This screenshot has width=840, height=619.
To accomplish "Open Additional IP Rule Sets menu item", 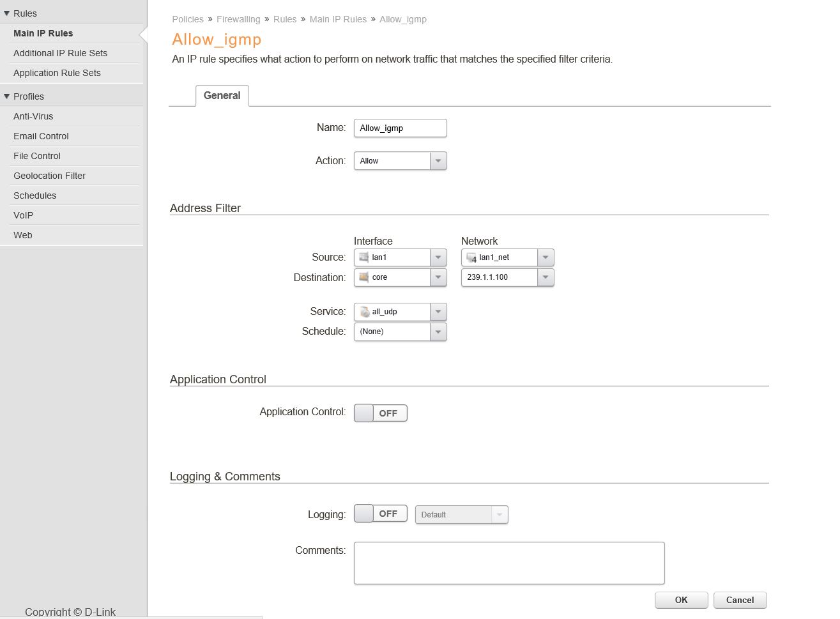I will click(x=60, y=53).
